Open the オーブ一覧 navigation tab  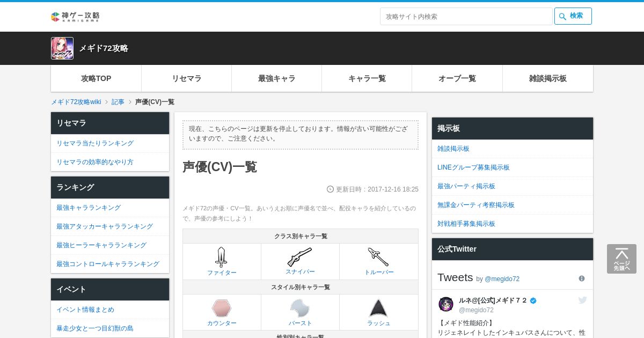[x=457, y=78]
